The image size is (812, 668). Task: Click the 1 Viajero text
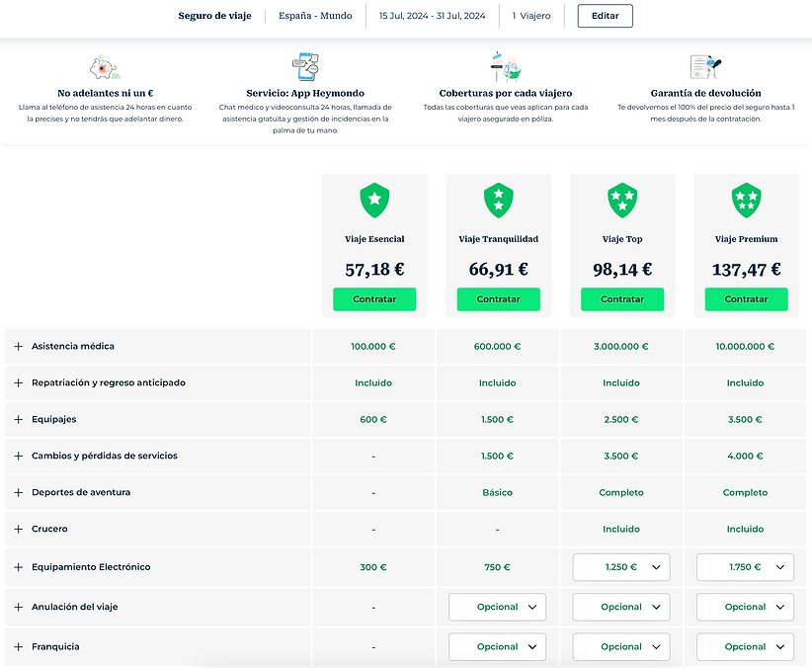[531, 16]
